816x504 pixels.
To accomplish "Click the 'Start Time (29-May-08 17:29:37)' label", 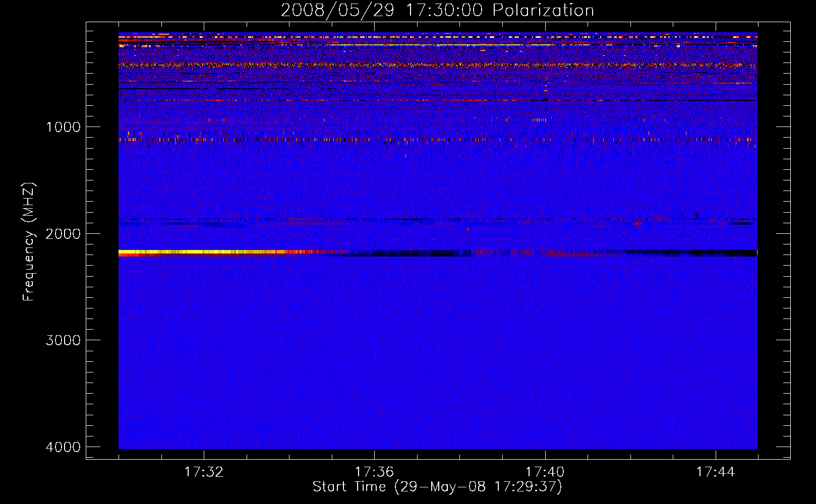I will [437, 487].
